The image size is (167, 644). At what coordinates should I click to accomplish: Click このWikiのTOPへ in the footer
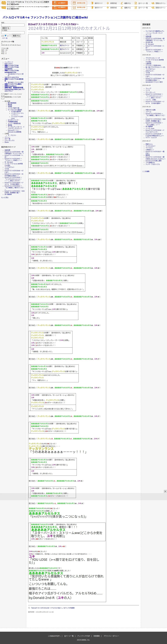(x=54, y=636)
